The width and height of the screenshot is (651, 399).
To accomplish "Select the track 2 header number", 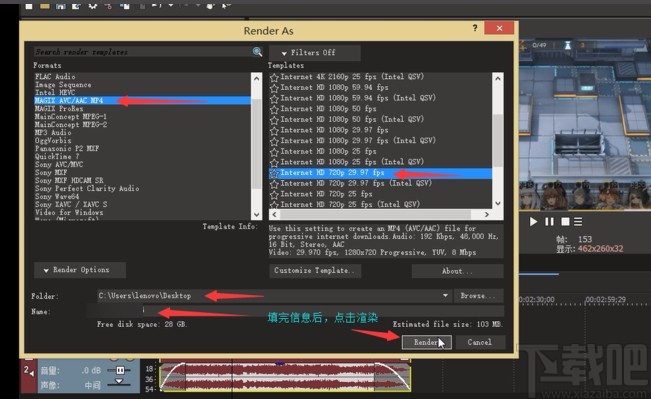I will (x=27, y=369).
